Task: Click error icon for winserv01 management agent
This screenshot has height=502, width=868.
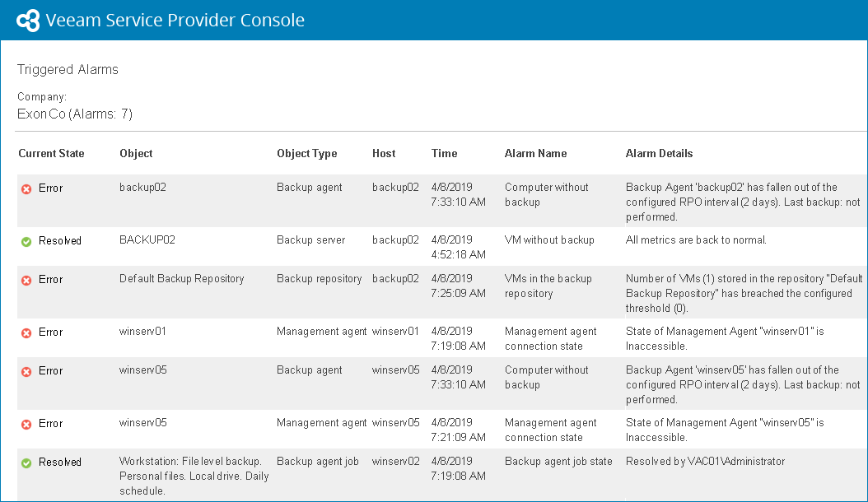Action: click(x=26, y=332)
